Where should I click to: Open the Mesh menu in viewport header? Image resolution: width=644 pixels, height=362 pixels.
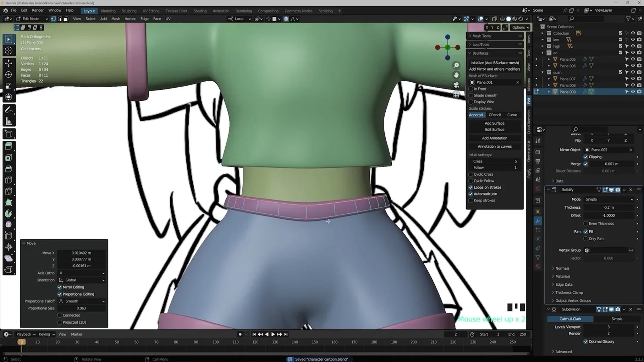[116, 19]
